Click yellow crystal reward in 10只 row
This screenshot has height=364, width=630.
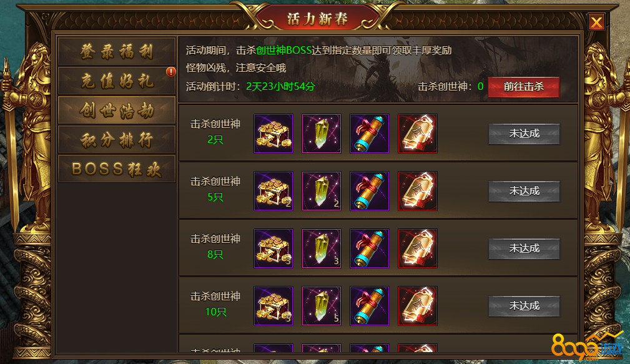tap(322, 306)
